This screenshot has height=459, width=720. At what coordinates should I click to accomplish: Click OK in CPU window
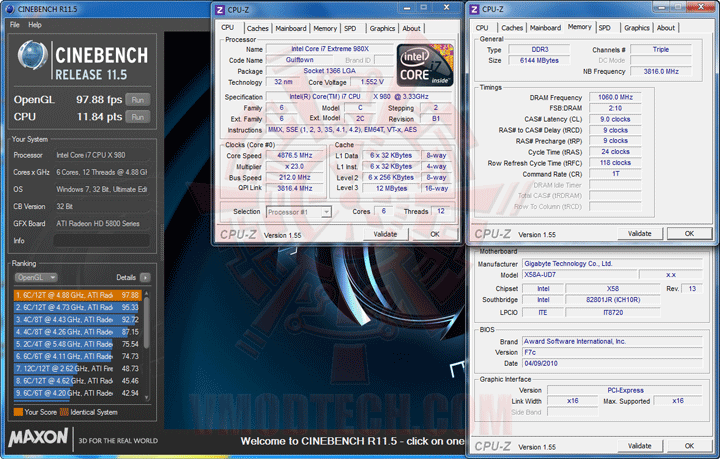(435, 234)
